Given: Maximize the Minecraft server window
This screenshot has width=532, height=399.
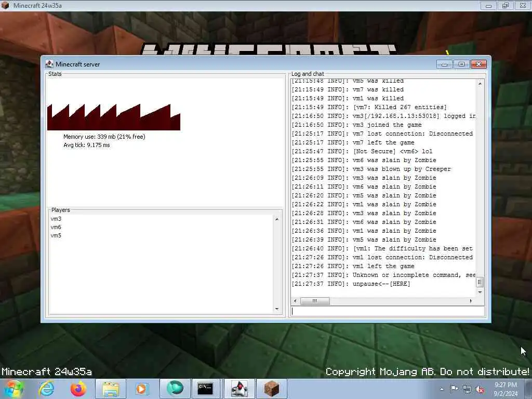Looking at the screenshot, I should 461,64.
